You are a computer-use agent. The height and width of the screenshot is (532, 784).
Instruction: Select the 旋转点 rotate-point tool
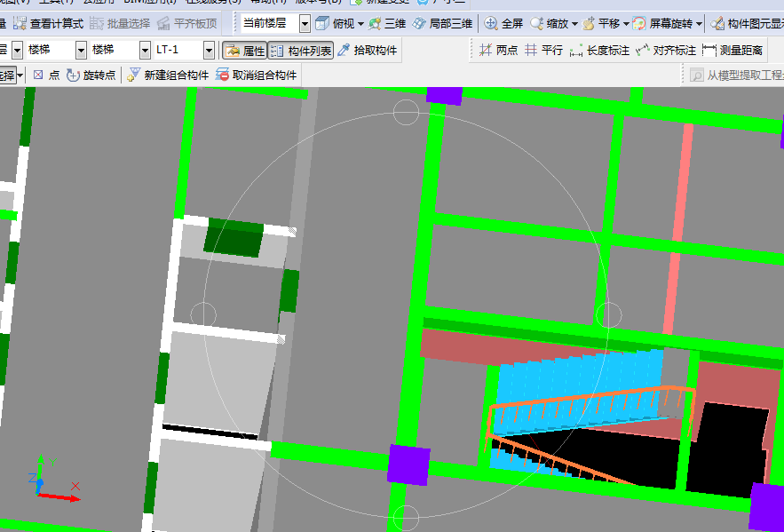(91, 75)
